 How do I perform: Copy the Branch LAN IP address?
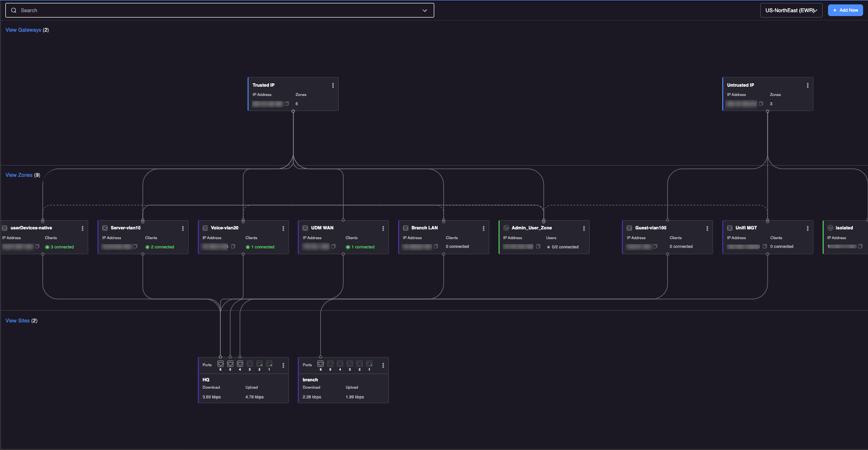(436, 246)
